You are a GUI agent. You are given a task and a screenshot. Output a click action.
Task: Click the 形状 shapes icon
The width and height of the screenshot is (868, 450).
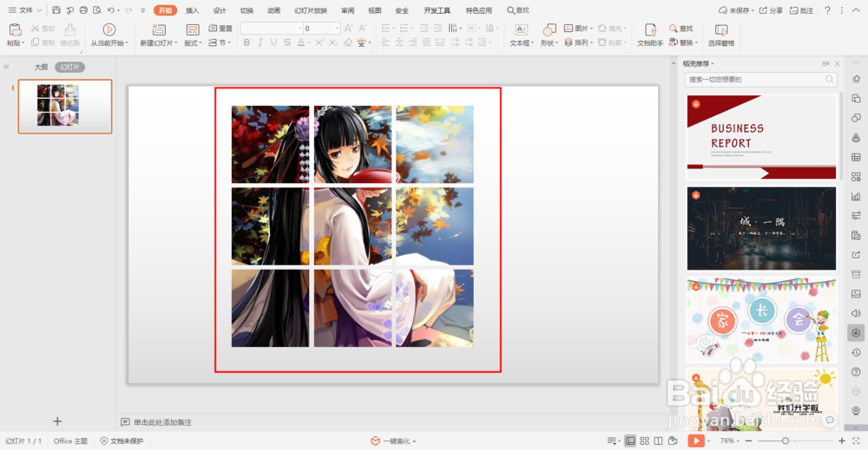549,29
